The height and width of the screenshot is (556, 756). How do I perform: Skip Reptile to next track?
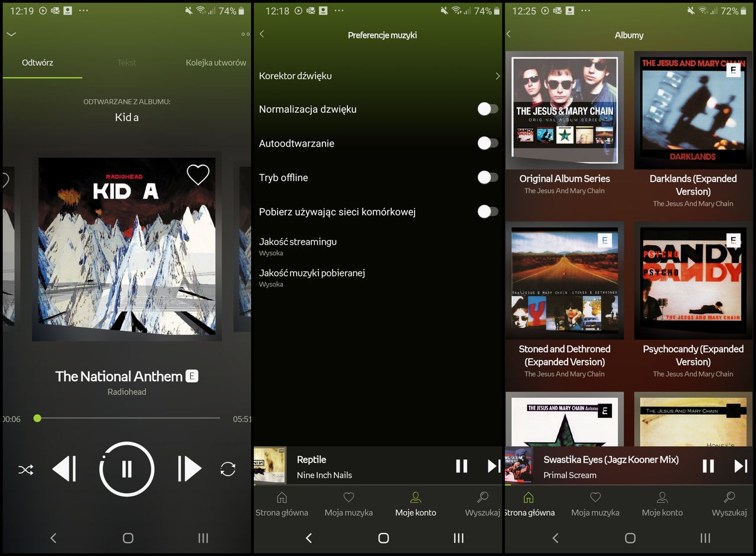pos(494,466)
